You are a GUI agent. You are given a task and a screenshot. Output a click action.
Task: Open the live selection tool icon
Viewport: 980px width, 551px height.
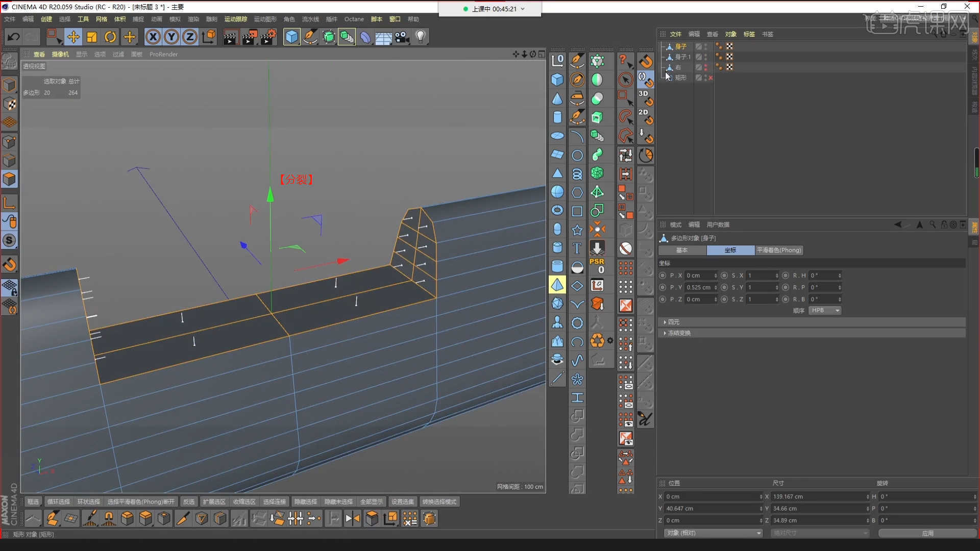pyautogui.click(x=54, y=37)
